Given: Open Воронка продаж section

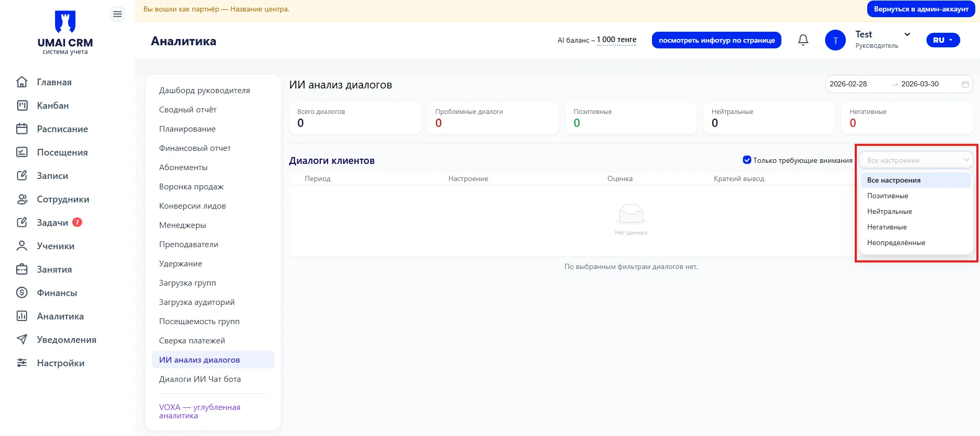Looking at the screenshot, I should tap(191, 187).
